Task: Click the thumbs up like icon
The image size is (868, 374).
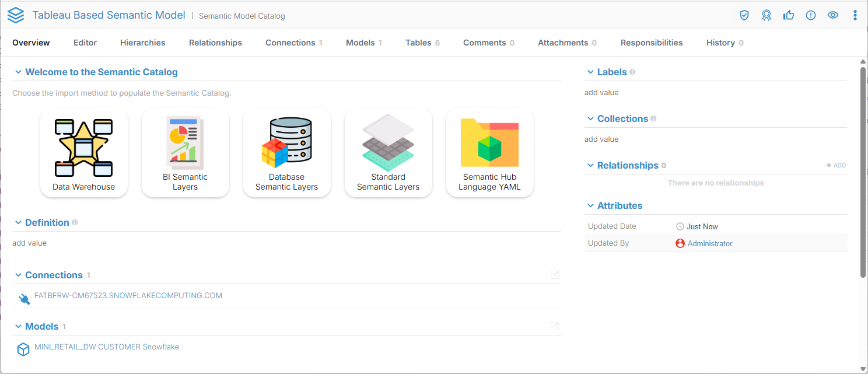Action: point(789,15)
